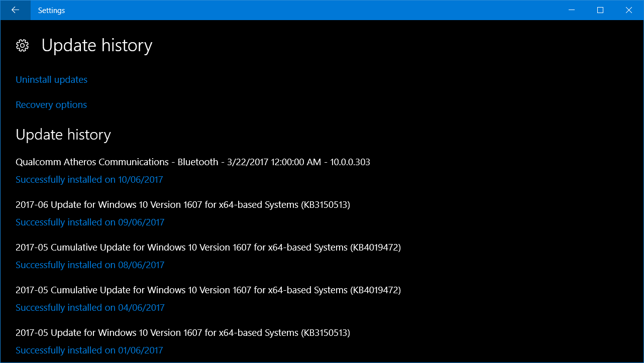644x363 pixels.
Task: Click the Update history section heading
Action: 63,134
